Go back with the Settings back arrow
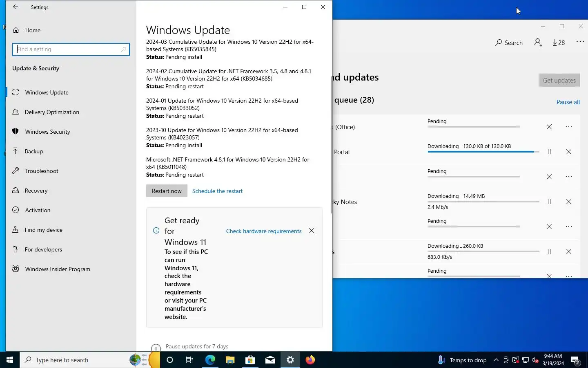Screen dimensions: 588x368 16,7
